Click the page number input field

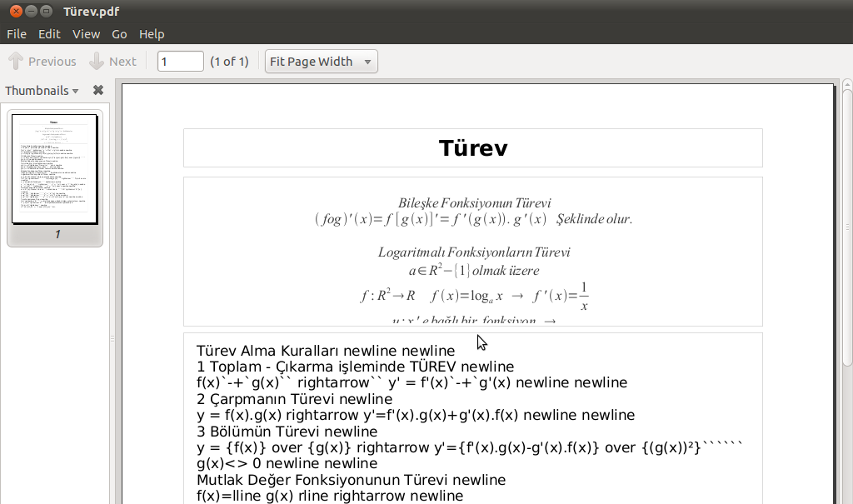(x=180, y=62)
